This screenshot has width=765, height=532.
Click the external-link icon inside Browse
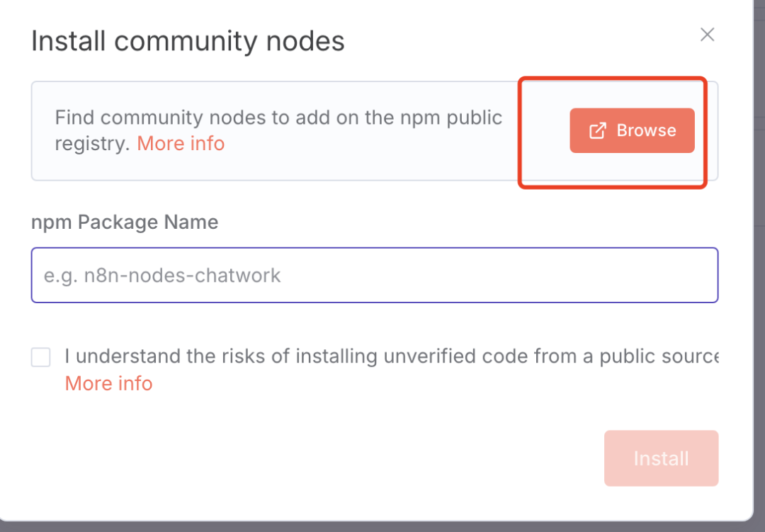click(x=598, y=130)
